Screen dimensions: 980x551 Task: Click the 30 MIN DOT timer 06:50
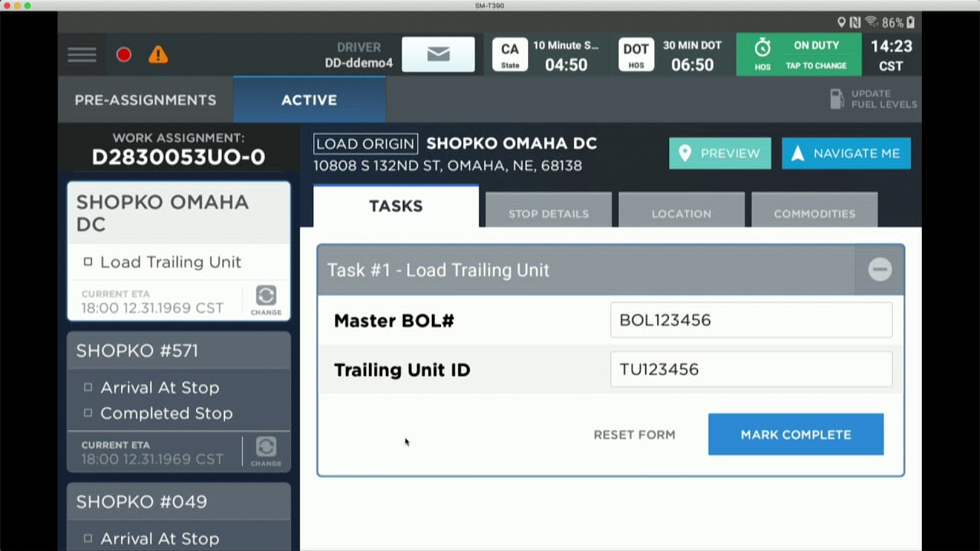[693, 56]
